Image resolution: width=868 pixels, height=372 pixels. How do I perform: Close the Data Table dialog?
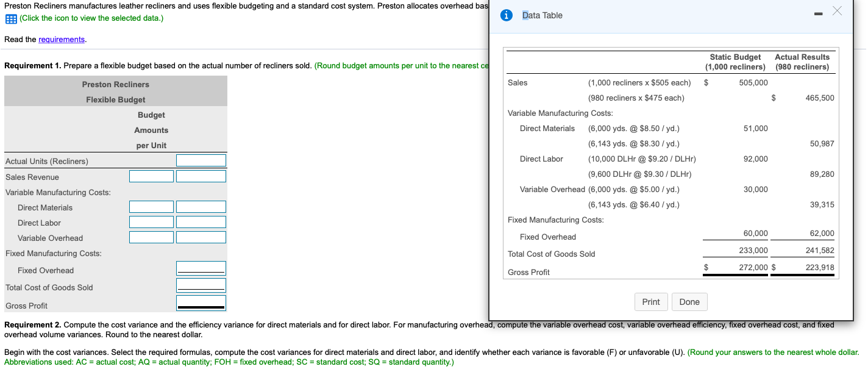(838, 12)
